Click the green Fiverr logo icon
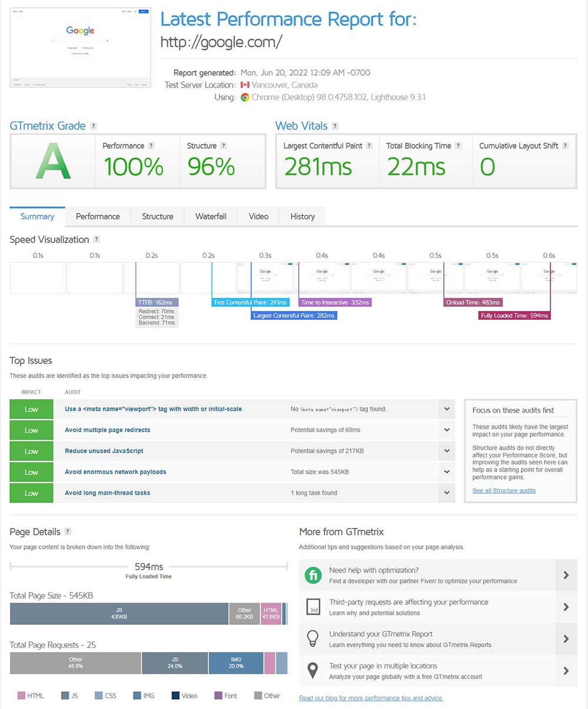588x709 pixels. [x=313, y=575]
